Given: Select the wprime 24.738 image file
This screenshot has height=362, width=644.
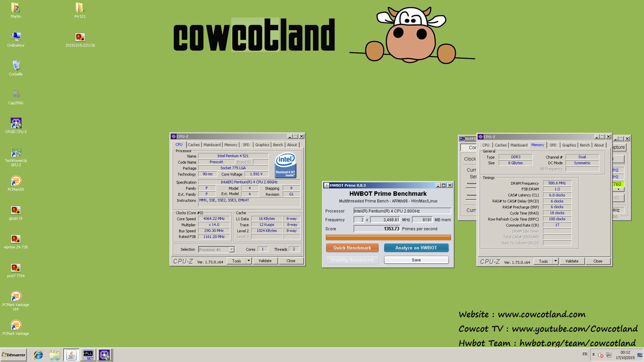Looking at the screenshot, I should coord(16,241).
